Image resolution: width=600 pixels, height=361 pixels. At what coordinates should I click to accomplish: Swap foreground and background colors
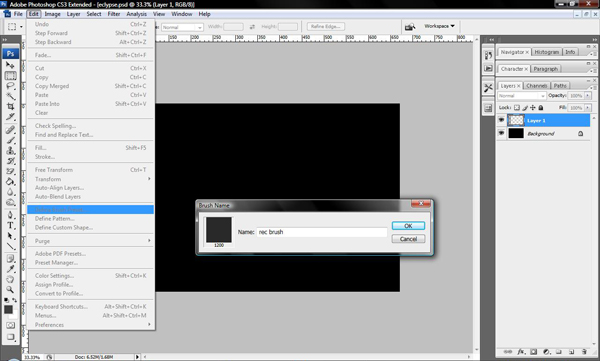click(x=15, y=300)
